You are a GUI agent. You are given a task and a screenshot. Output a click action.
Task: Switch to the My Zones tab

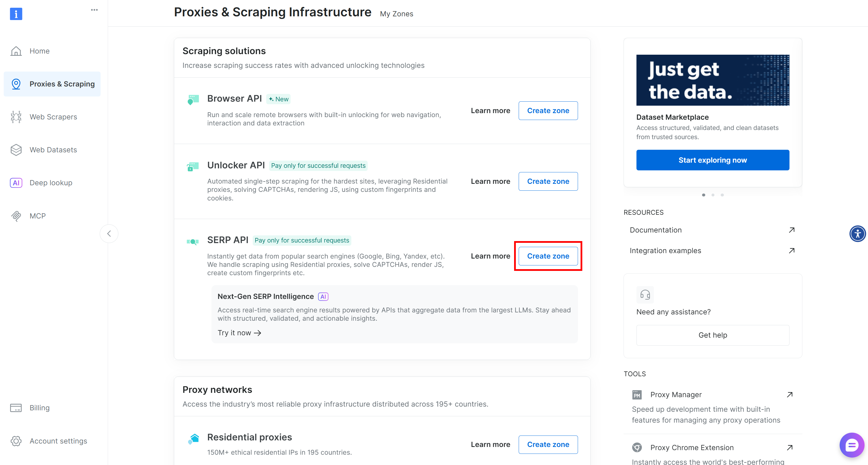(396, 14)
